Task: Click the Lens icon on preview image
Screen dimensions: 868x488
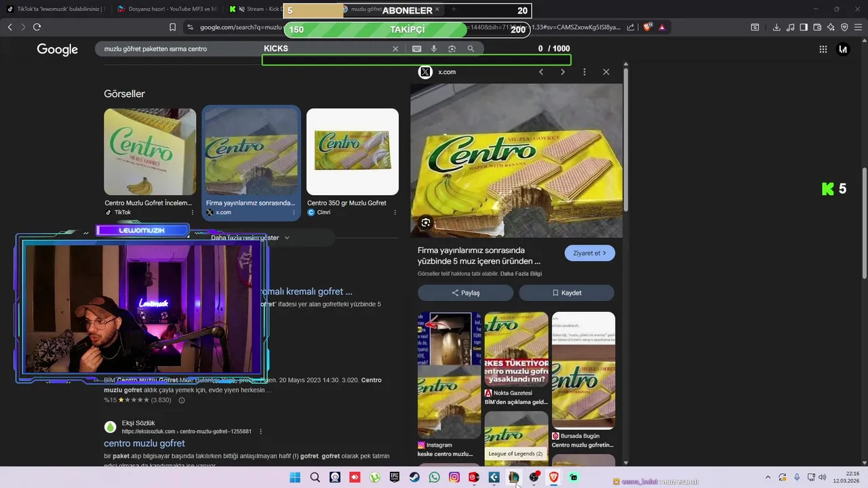Action: pyautogui.click(x=426, y=222)
